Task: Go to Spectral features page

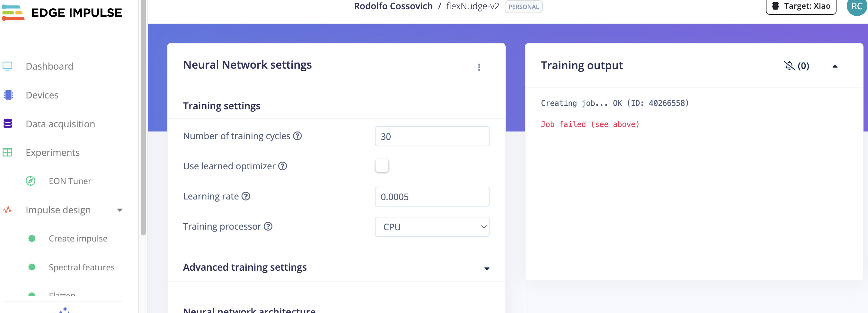Action: click(x=82, y=267)
